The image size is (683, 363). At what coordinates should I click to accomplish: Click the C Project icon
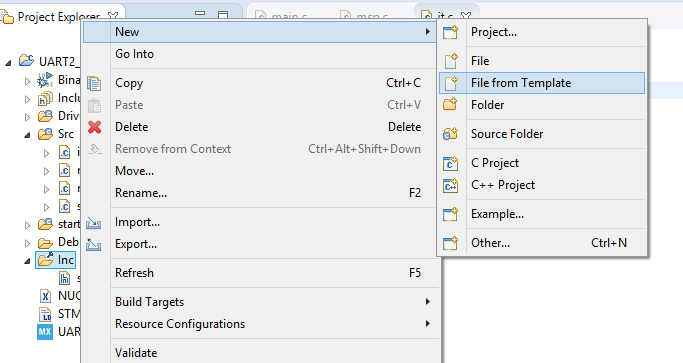[x=450, y=163]
